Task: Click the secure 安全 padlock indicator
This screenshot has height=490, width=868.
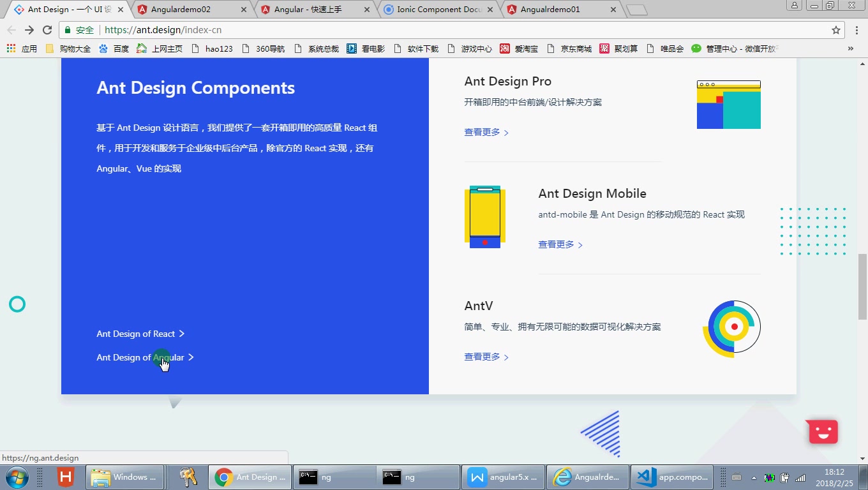Action: (x=68, y=29)
